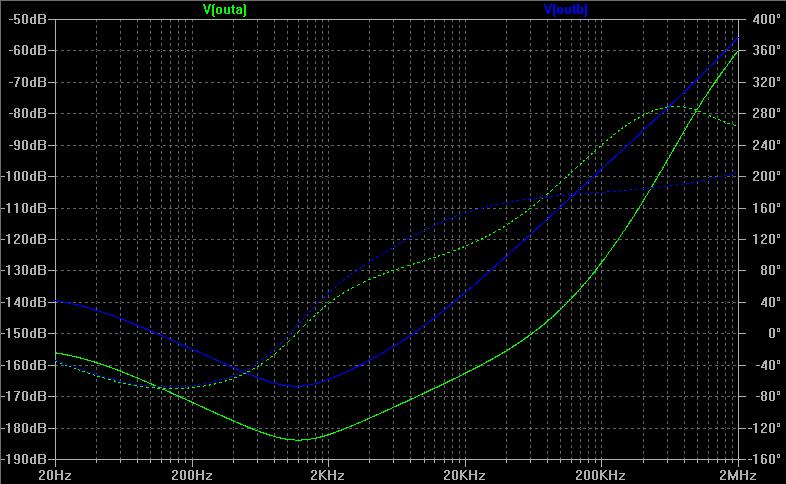786x484 pixels.
Task: Click the 0° phase axis label
Action: pyautogui.click(x=774, y=333)
